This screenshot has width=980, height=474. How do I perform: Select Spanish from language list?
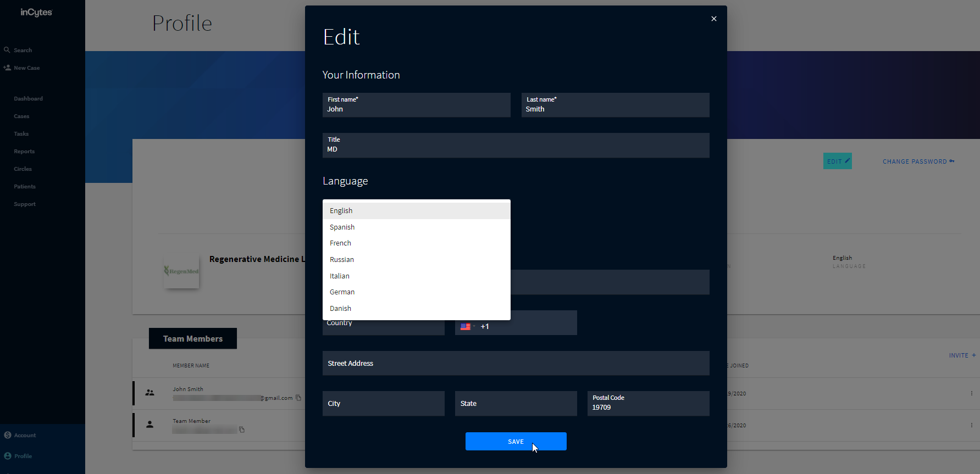pyautogui.click(x=342, y=227)
